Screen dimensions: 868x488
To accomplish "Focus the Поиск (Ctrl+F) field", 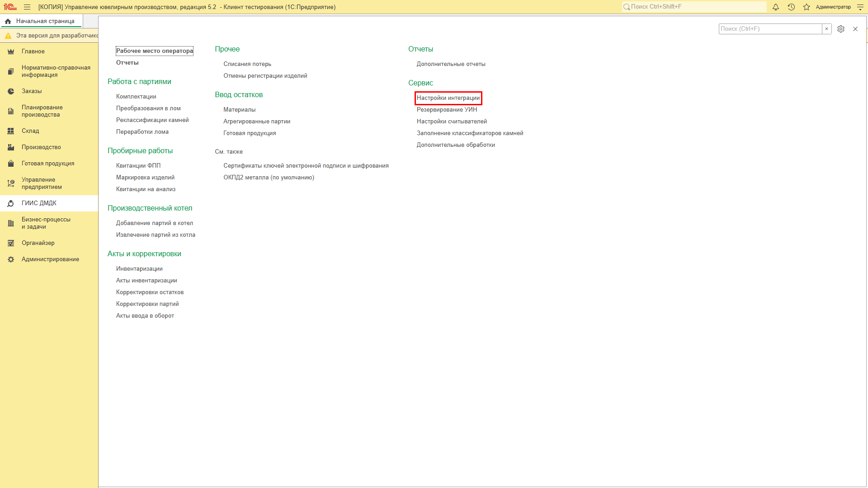I will pyautogui.click(x=770, y=29).
